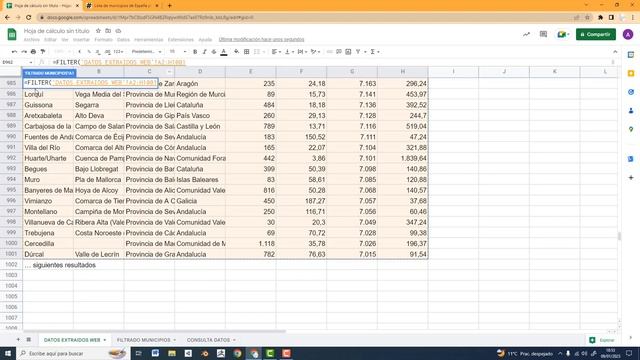Toggle bold formatting

tap(195, 52)
